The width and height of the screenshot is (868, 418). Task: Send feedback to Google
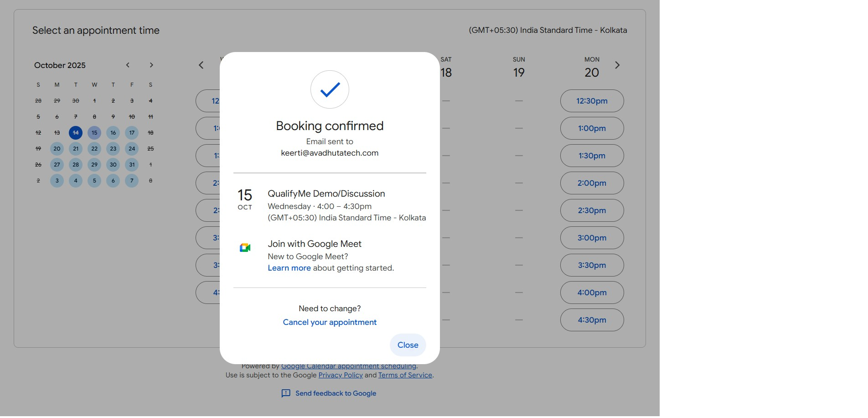tap(336, 393)
